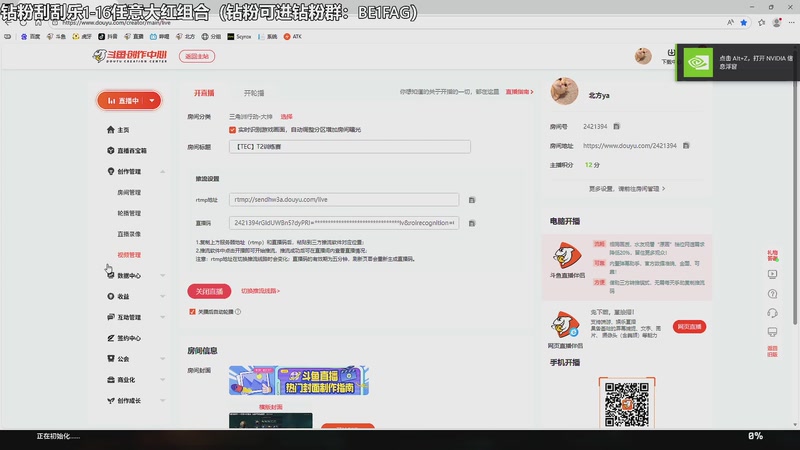Click the Douyu creation center logo
Image resolution: width=800 pixels, height=450 pixels.
[130, 56]
